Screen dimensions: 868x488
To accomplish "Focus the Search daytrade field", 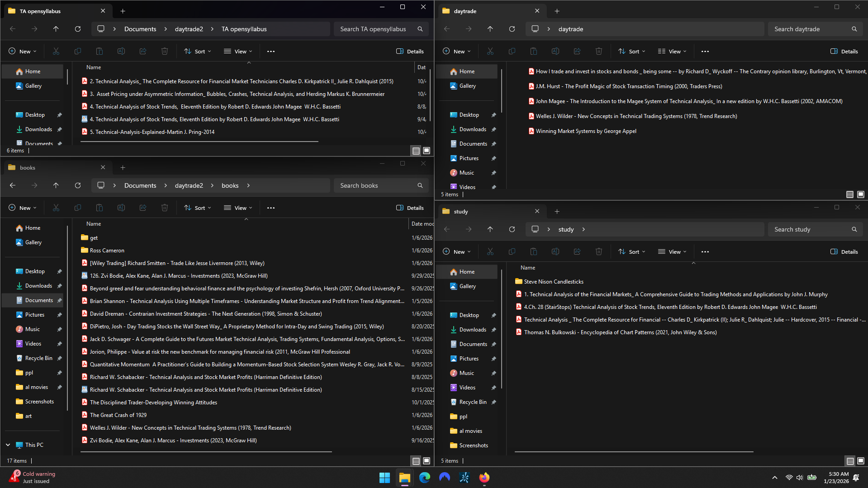I will [x=816, y=29].
